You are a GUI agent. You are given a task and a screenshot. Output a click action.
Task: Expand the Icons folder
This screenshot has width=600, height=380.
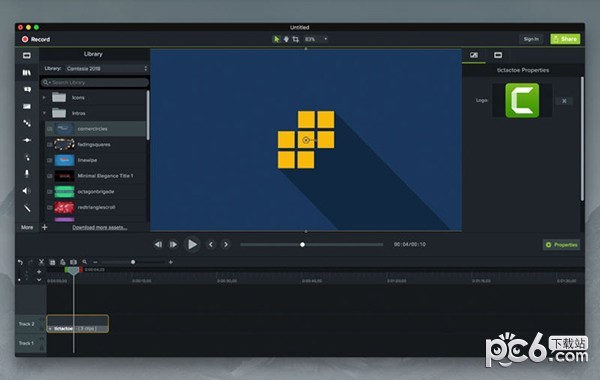44,98
